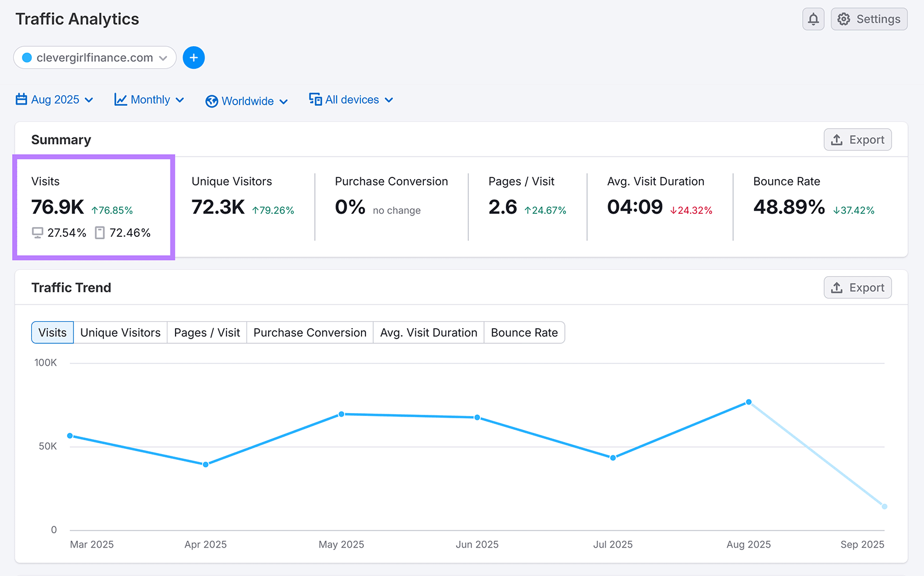Click the notification bell icon
This screenshot has height=576, width=924.
click(x=813, y=18)
